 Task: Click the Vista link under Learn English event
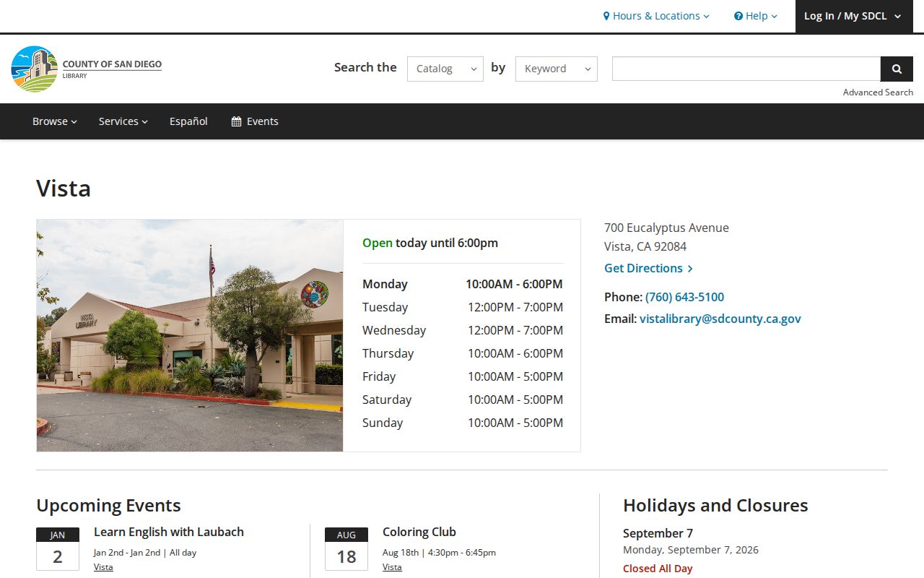103,567
